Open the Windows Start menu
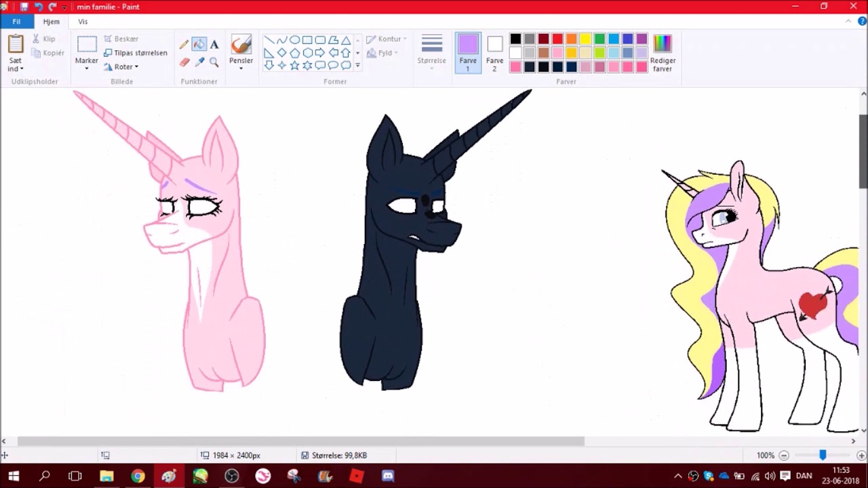This screenshot has width=868, height=488. pos(14,476)
